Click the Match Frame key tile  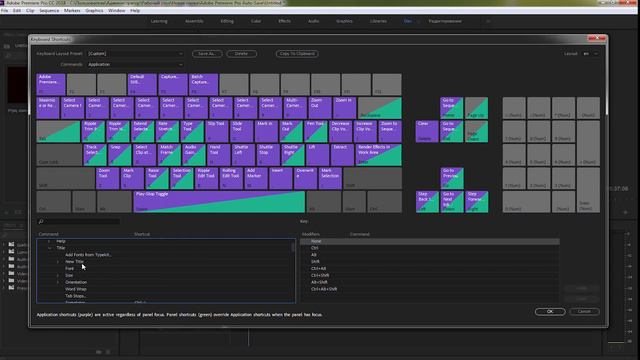pos(169,155)
